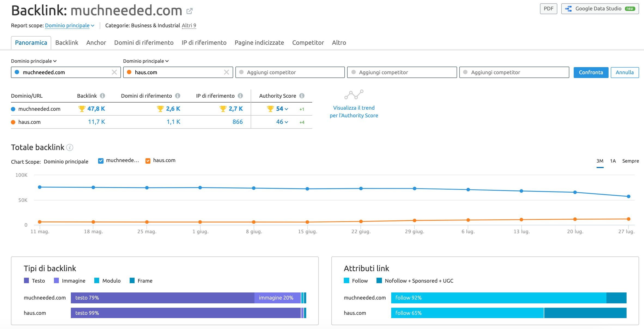Screen dimensions: 644x329
Task: Open Visualizza il trend per l'Authority Score link
Action: (354, 112)
